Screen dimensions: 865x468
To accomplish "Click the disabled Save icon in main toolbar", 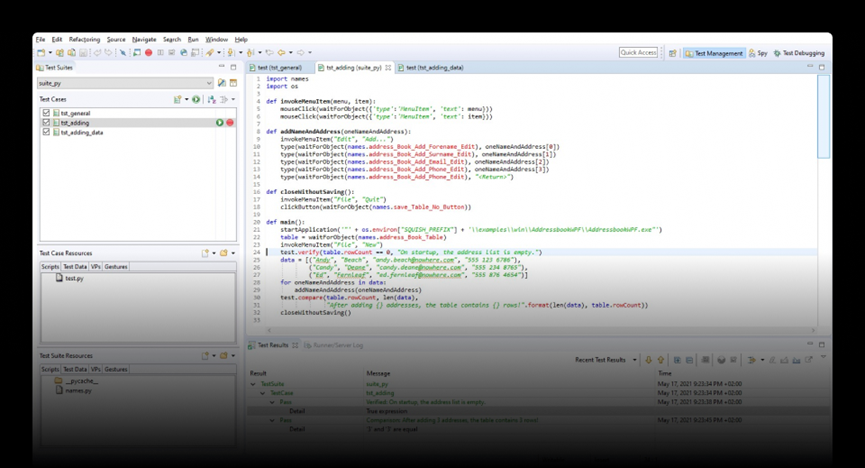I will pyautogui.click(x=83, y=53).
